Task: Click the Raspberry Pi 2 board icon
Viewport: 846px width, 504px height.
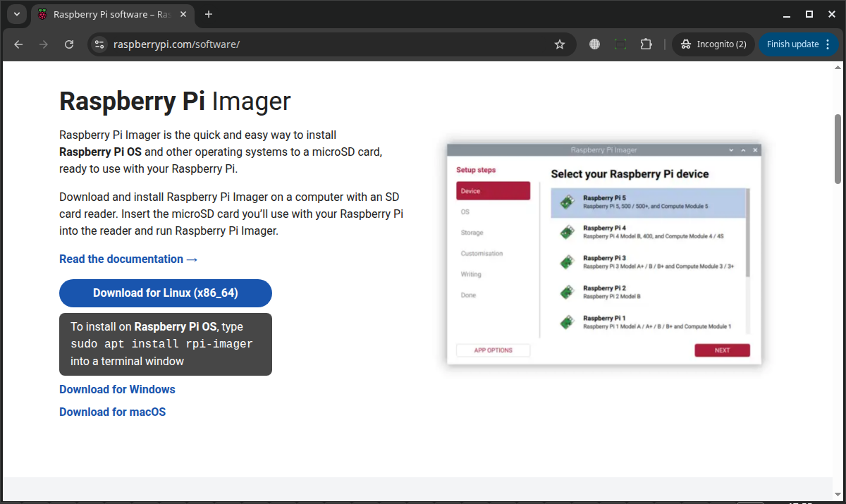Action: [568, 292]
